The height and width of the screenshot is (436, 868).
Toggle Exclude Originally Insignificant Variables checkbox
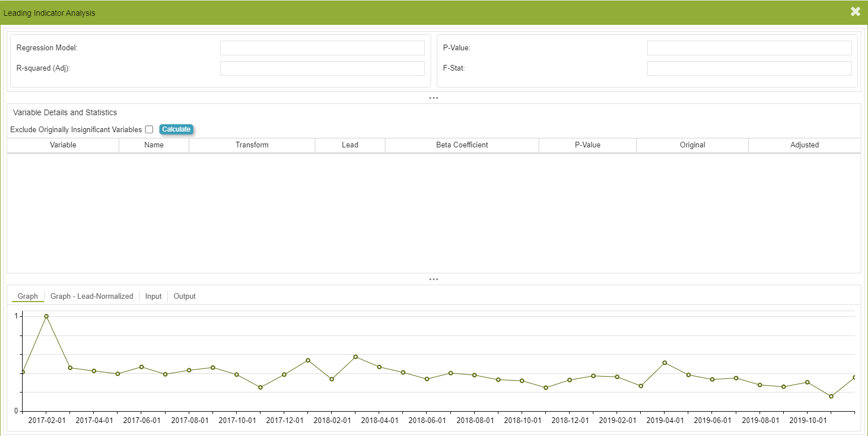[149, 129]
